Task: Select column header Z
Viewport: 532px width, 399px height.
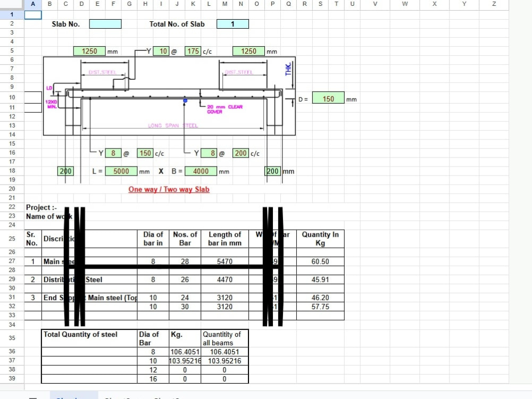Action: (494, 4)
